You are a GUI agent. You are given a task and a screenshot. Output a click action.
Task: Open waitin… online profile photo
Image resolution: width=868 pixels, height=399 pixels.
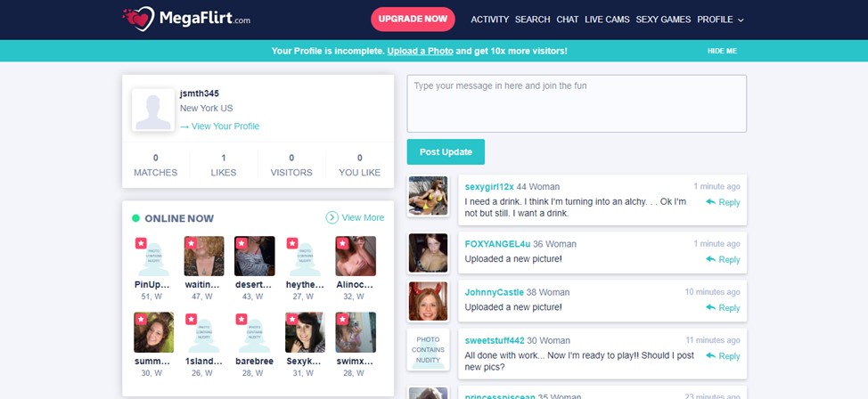coord(204,256)
